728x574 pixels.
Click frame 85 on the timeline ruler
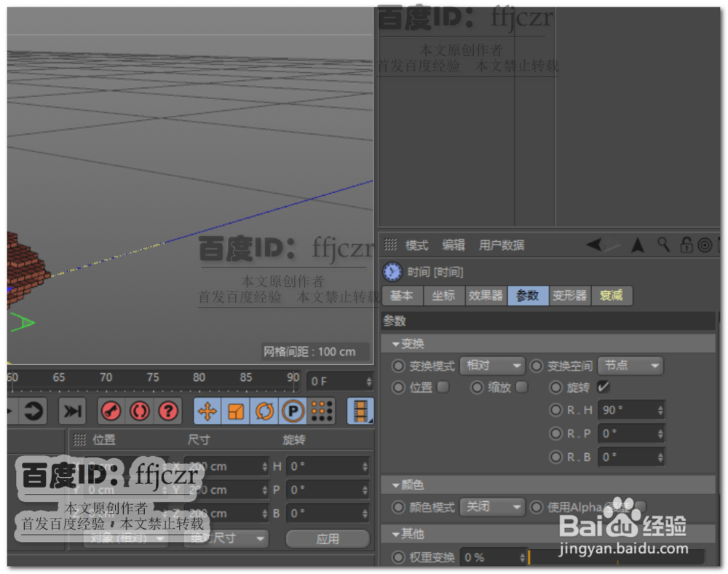pos(246,377)
